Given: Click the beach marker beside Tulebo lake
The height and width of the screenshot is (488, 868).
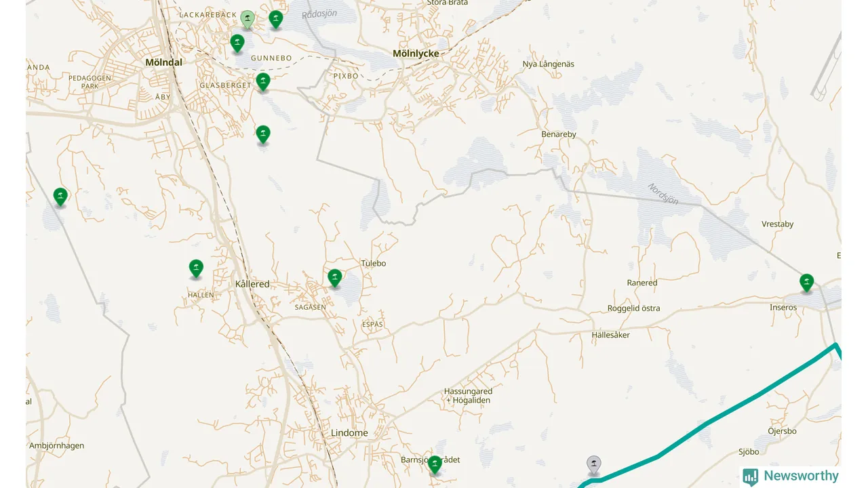Looking at the screenshot, I should coord(335,278).
